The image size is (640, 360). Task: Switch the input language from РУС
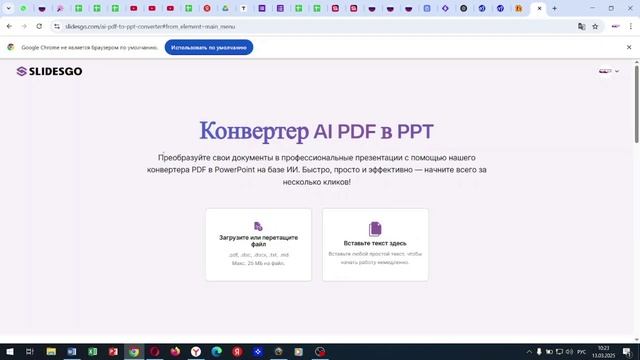pos(582,351)
